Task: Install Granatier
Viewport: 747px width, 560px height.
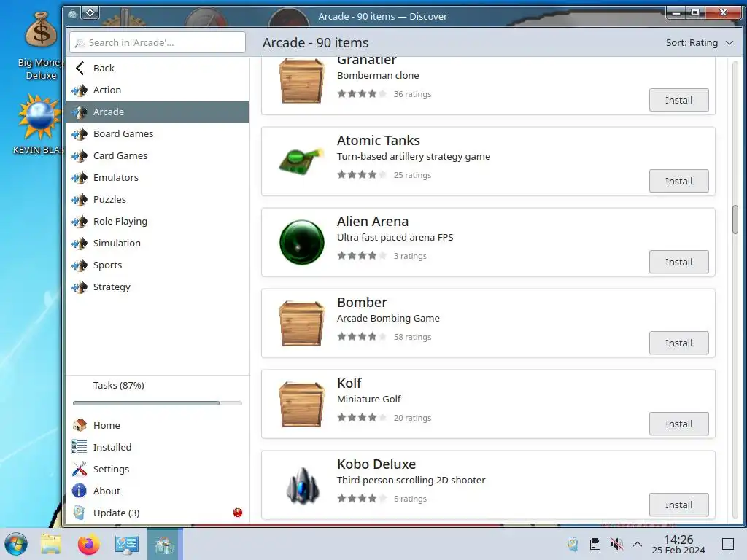Action: coord(679,100)
